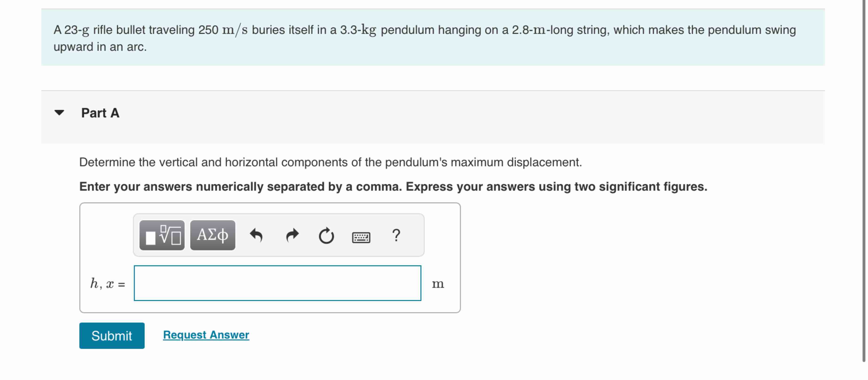Viewport: 868px width, 380px height.
Task: Click the undo arrow icon
Action: tap(256, 235)
